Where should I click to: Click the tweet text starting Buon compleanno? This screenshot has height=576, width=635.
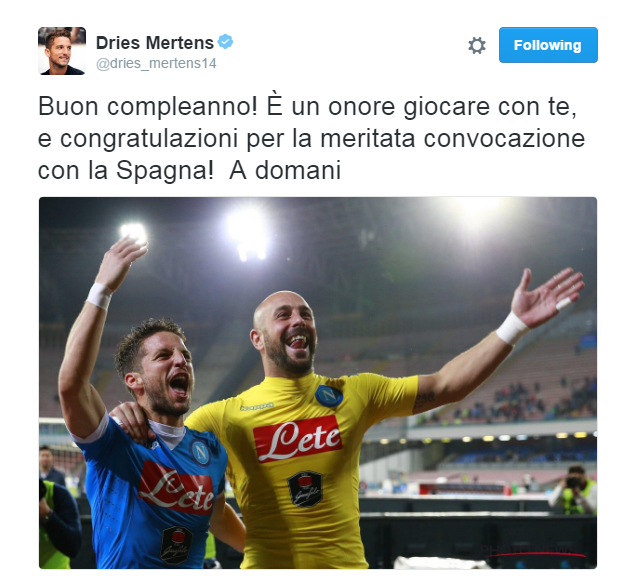tap(311, 138)
